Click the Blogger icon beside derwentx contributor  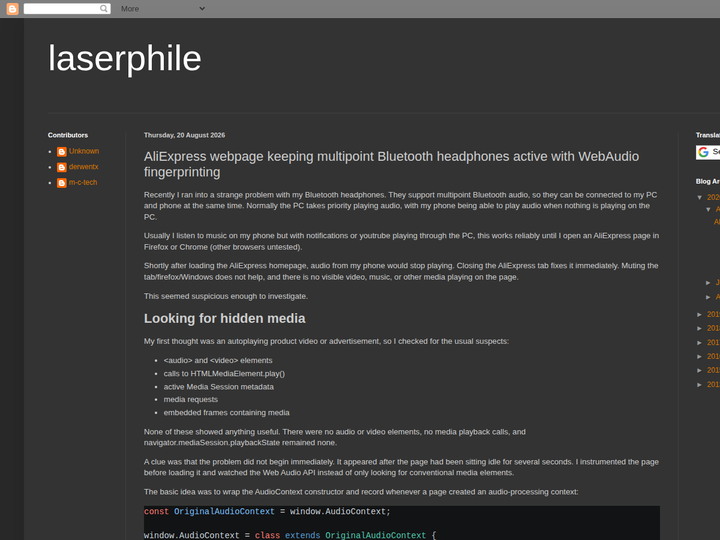62,167
